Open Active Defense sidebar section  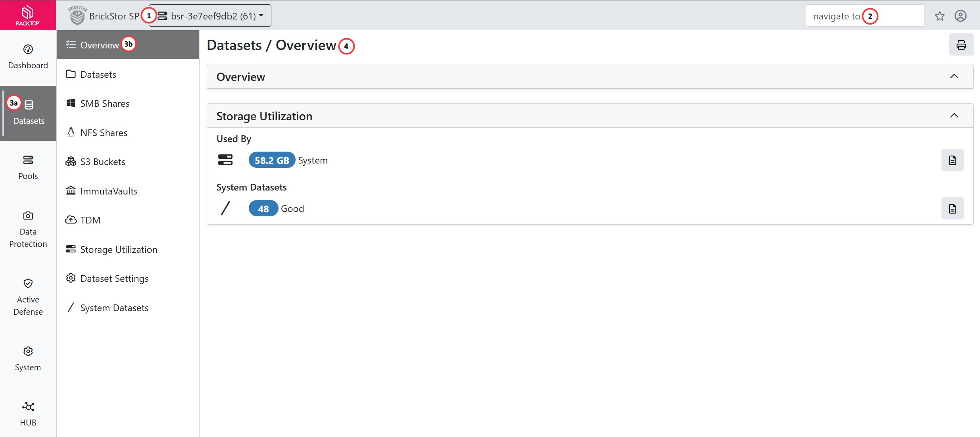pos(28,297)
